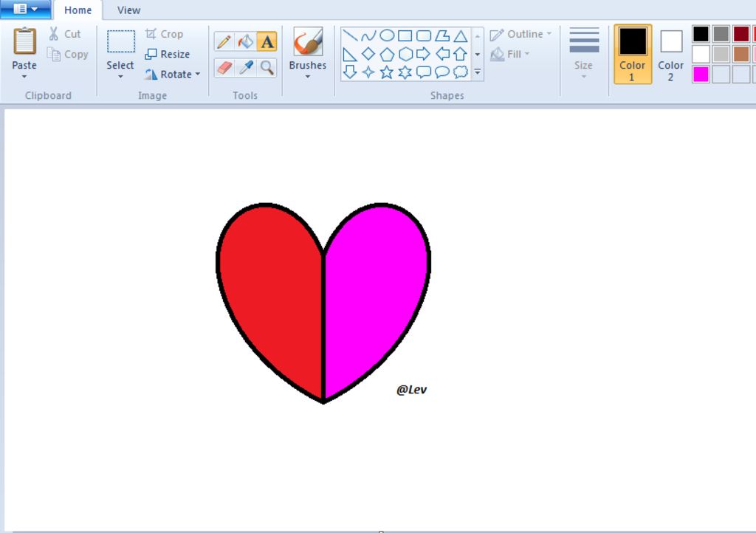This screenshot has width=756, height=533.
Task: Pick the brown palette swatch
Action: coord(741,54)
